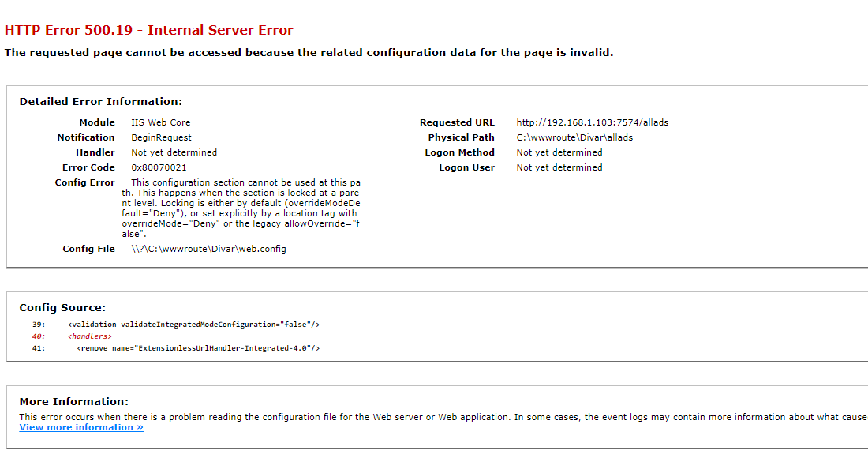Click the View more information link
Viewport: 868px width, 462px height.
click(x=81, y=427)
